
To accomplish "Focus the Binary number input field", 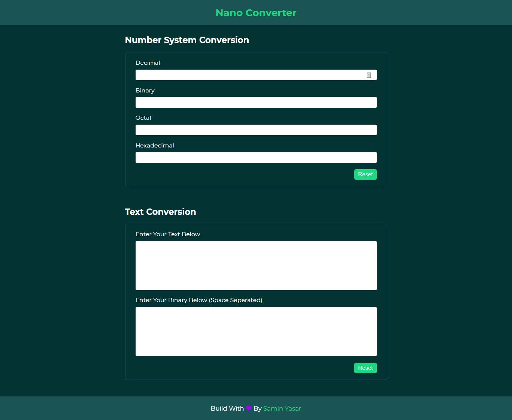I will click(x=256, y=102).
